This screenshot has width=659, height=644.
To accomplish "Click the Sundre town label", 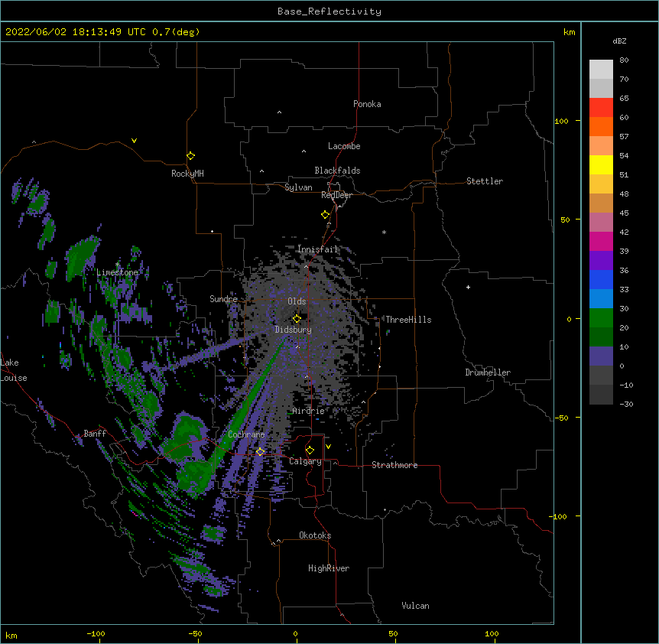I will coord(223,299).
